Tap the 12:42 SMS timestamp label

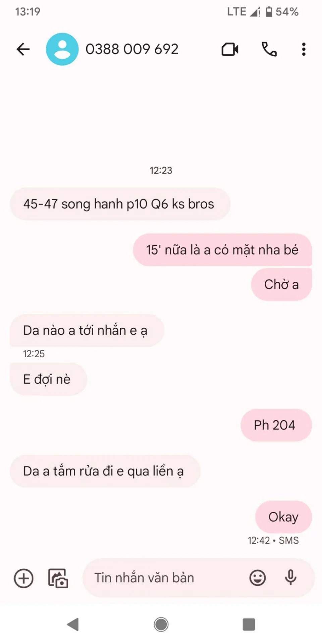tap(273, 540)
